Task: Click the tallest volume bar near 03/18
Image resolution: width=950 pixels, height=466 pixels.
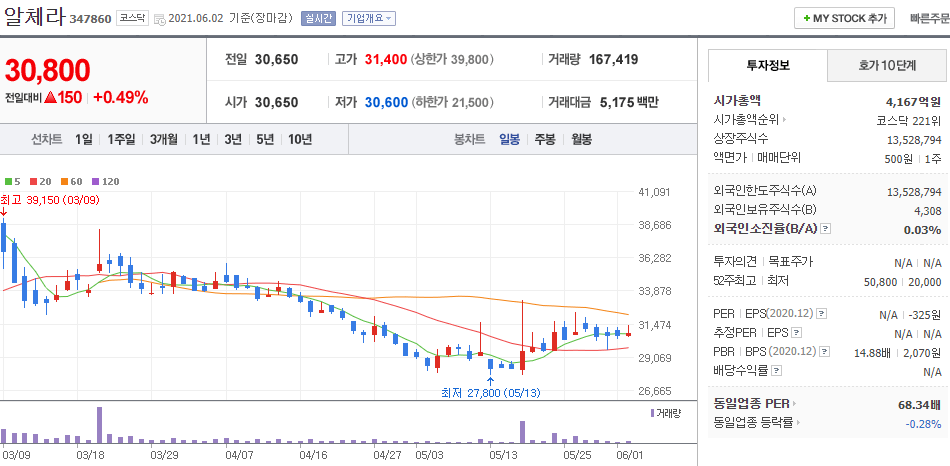Action: point(99,425)
